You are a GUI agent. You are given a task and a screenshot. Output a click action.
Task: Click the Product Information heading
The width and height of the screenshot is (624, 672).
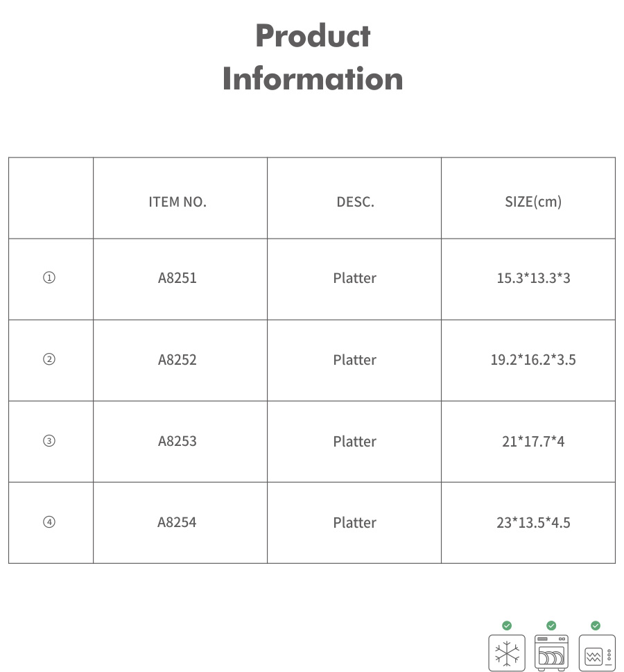click(x=313, y=58)
